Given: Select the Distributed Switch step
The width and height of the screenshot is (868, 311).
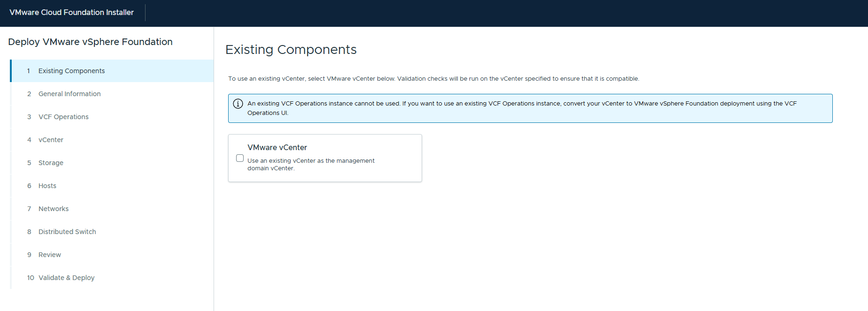Looking at the screenshot, I should (67, 232).
